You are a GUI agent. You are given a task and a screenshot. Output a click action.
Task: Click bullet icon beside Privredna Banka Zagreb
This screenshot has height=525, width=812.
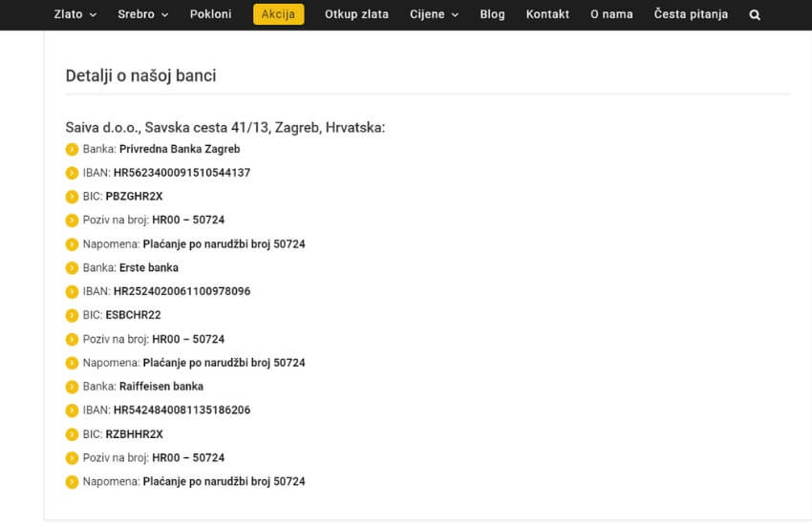[72, 149]
